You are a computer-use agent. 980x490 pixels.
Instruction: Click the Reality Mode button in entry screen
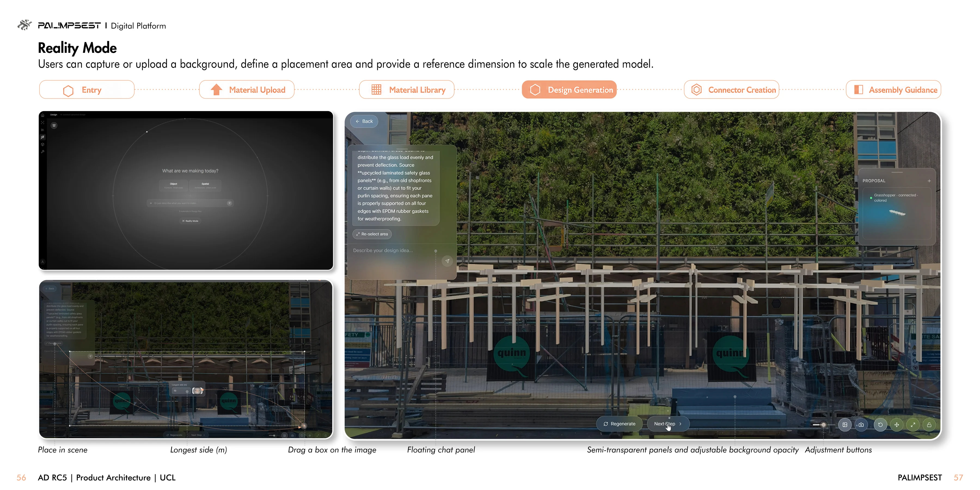(190, 221)
